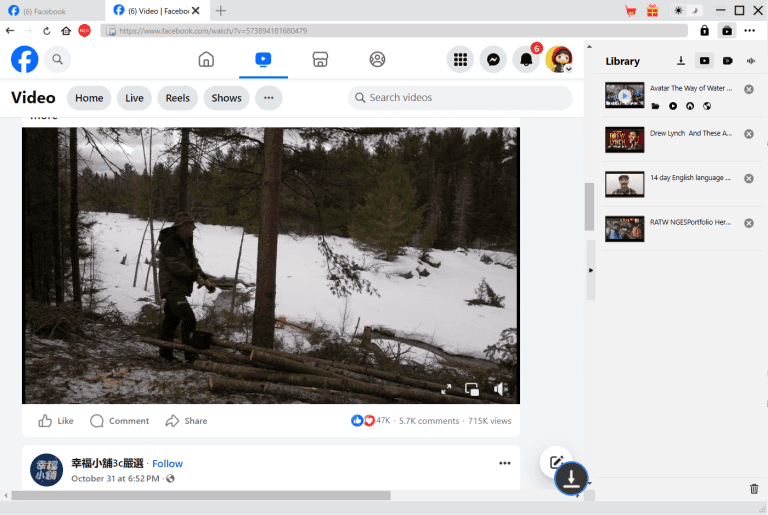This screenshot has height=515, width=768.
Task: Remove the RATW NGESPortfolio item
Action: (749, 223)
